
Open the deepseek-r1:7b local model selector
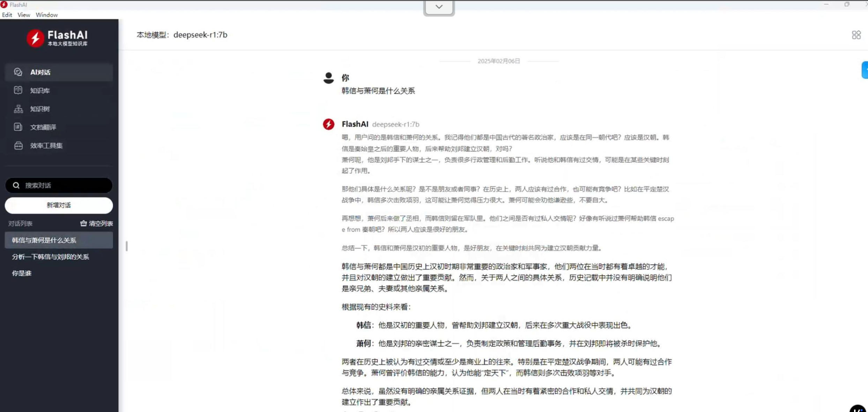(200, 35)
